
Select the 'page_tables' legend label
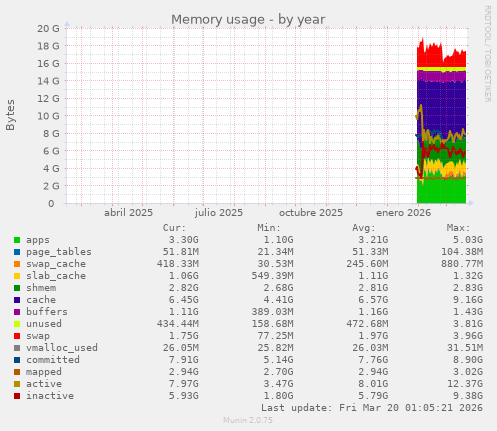(x=59, y=252)
